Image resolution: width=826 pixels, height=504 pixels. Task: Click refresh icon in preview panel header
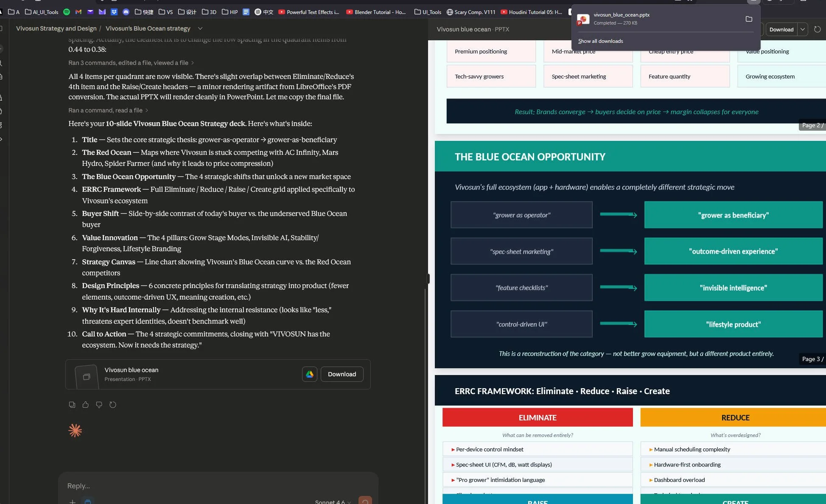[x=817, y=29]
